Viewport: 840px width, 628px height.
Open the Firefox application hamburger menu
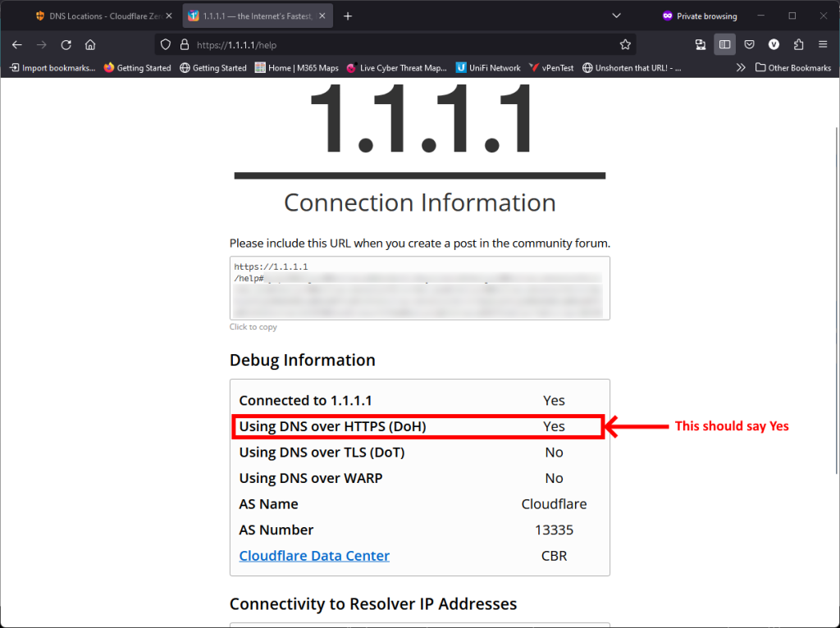coord(823,45)
